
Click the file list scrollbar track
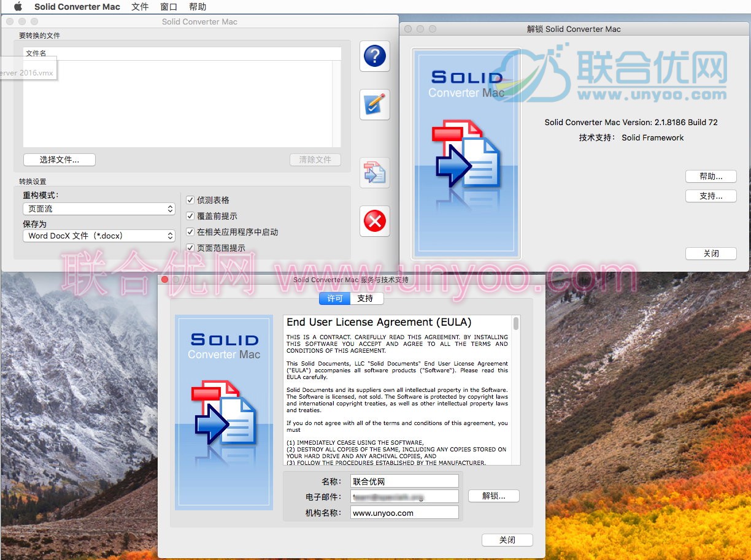pos(336,103)
